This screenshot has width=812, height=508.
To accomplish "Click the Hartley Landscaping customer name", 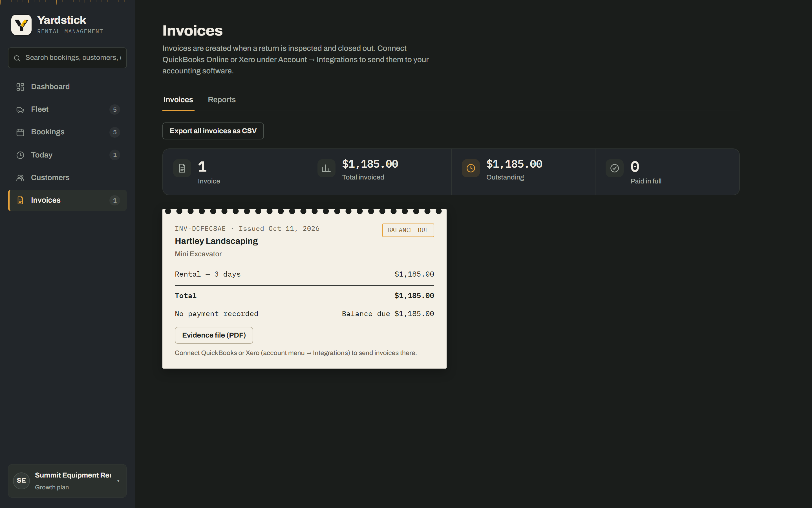I will click(216, 241).
